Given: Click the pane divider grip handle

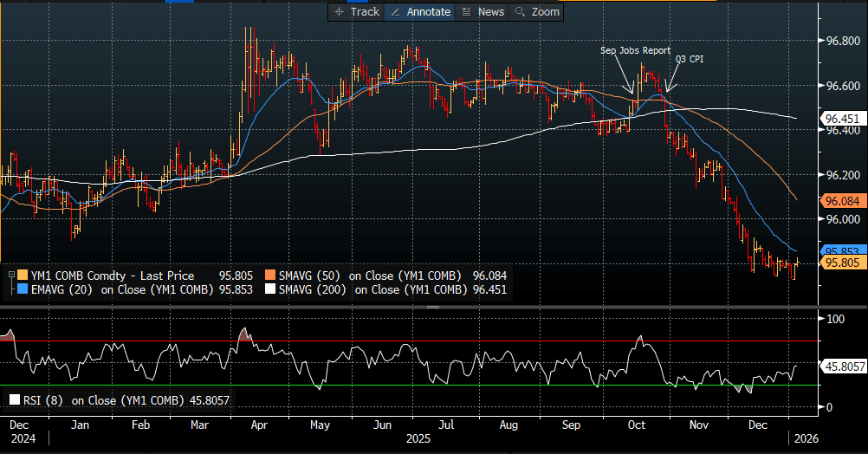Looking at the screenshot, I should [x=433, y=307].
